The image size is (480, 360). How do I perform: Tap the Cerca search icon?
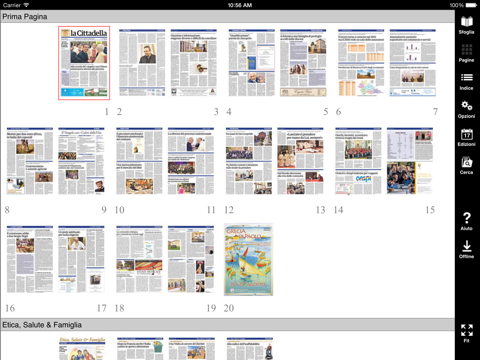pos(467,165)
